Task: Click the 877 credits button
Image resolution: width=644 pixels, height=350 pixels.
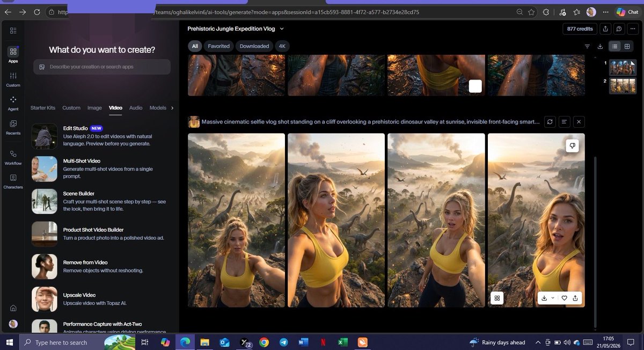Action: [x=580, y=28]
